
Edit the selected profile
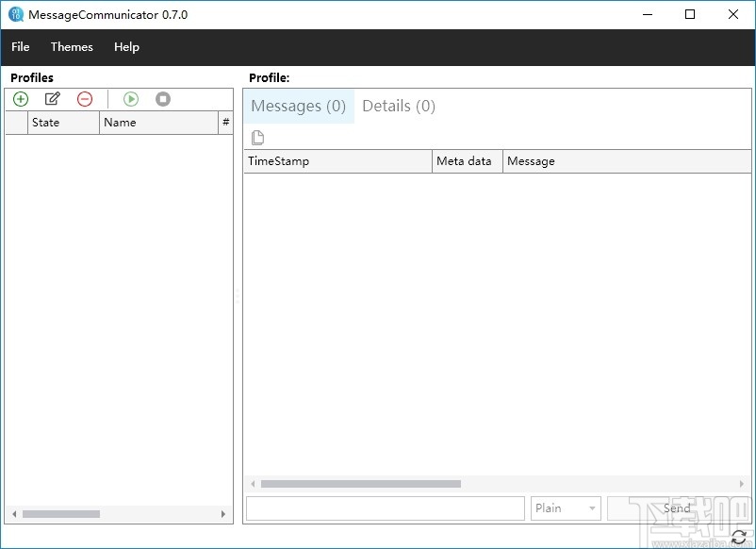(53, 98)
